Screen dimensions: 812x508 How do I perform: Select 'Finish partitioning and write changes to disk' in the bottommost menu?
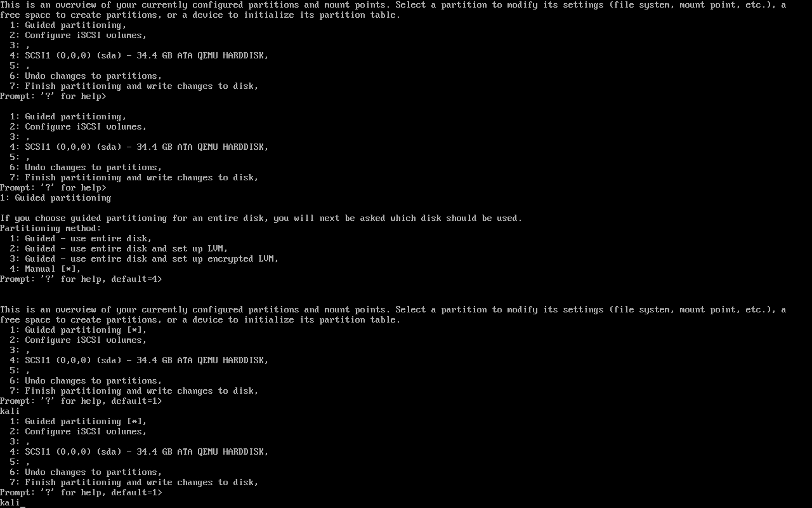pyautogui.click(x=134, y=482)
